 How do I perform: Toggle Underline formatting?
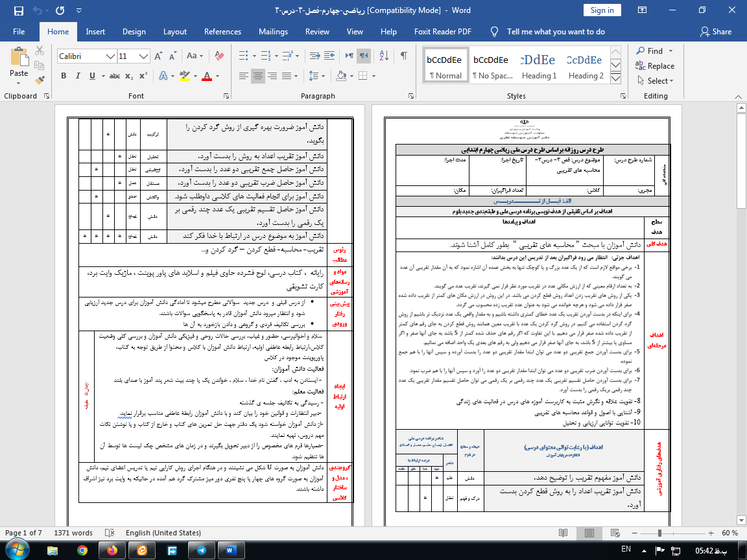(92, 76)
